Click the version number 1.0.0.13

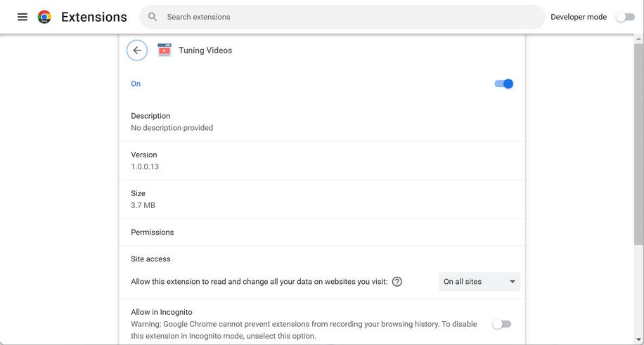(x=145, y=167)
